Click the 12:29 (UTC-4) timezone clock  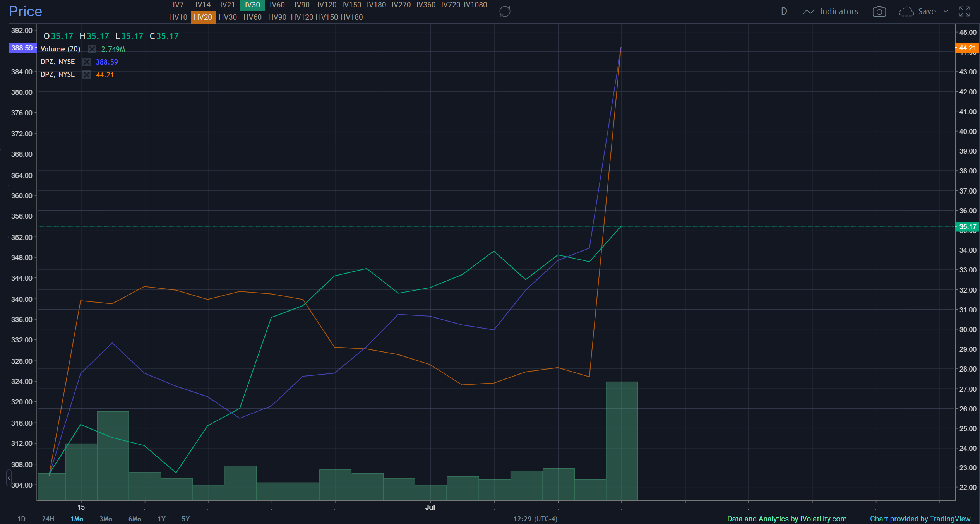point(535,519)
